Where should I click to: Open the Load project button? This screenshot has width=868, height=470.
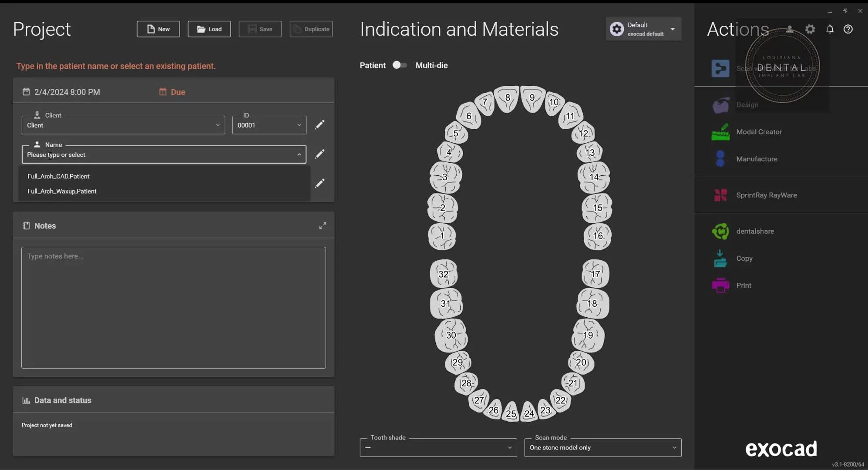coord(209,29)
